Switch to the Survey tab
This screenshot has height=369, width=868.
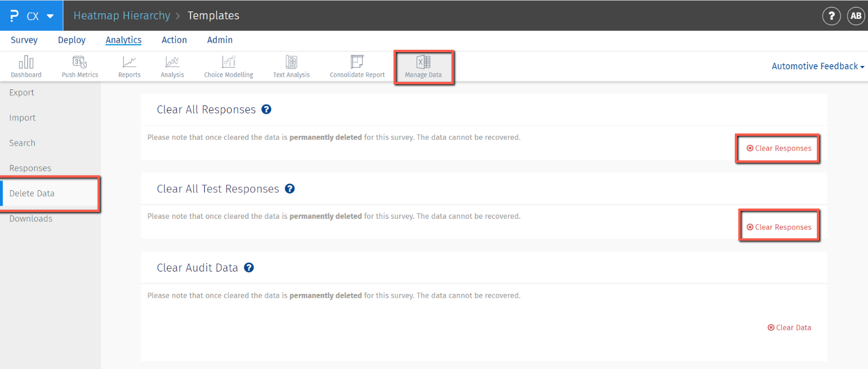24,40
